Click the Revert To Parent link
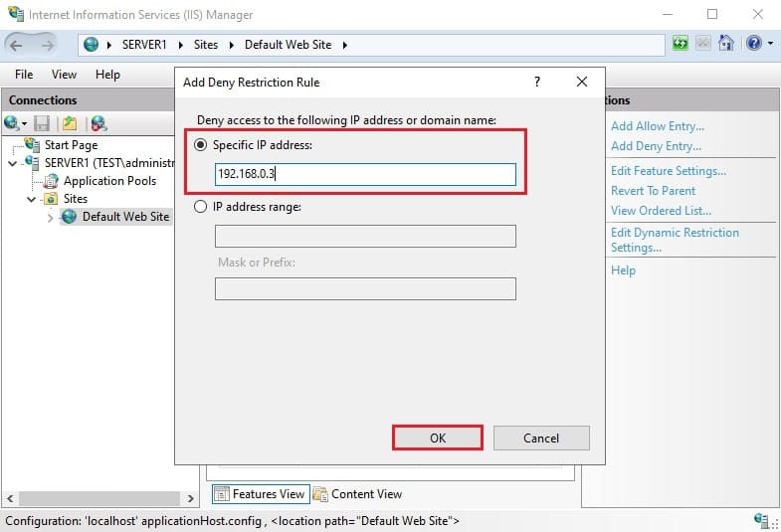781x532 pixels. click(x=653, y=191)
